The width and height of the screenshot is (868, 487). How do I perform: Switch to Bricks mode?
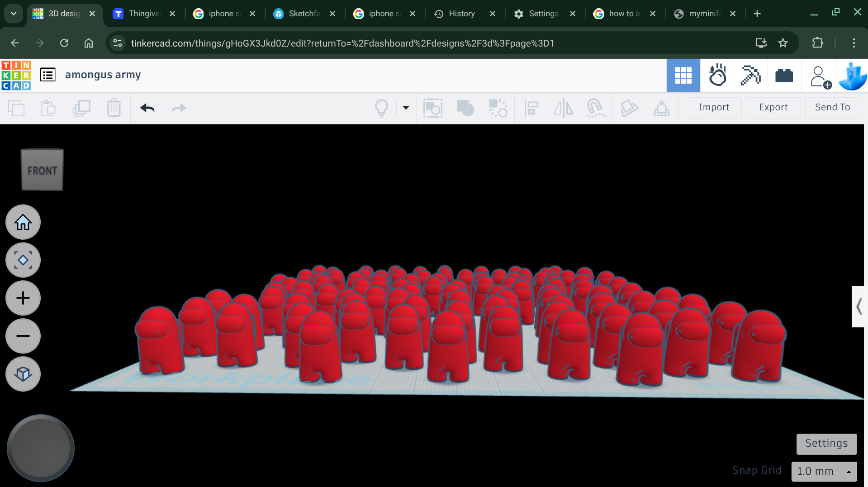(784, 76)
